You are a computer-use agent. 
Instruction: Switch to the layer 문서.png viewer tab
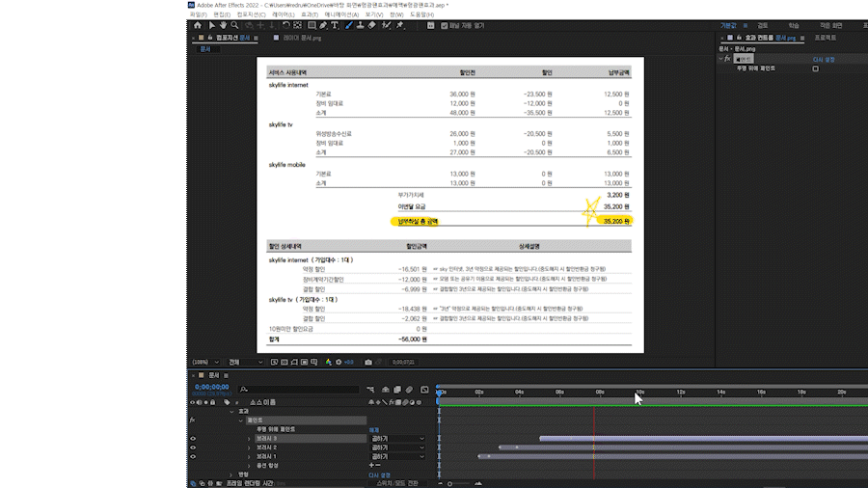click(x=302, y=38)
